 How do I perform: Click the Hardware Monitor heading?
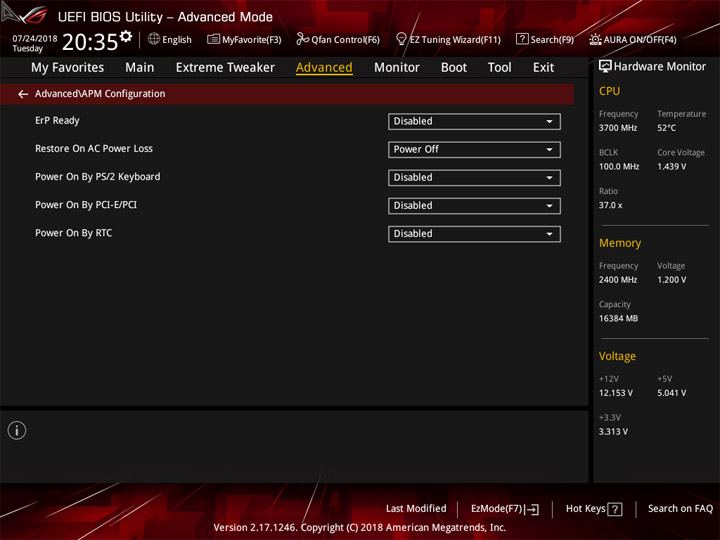659,67
